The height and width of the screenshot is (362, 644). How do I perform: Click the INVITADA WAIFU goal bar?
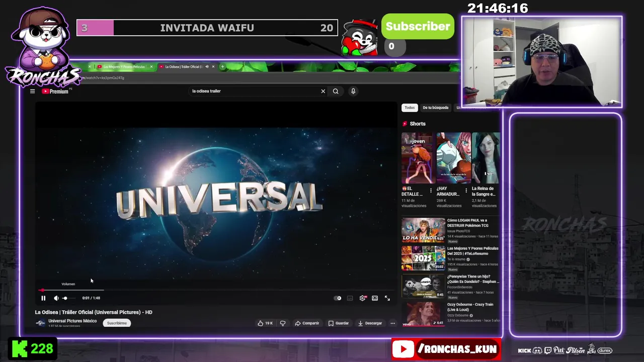[x=207, y=28]
